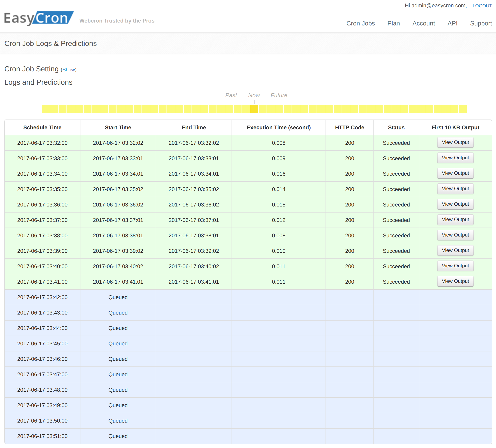Click Webcron Trusted by the Pros tagline
Screen dimensions: 496x448
click(117, 21)
